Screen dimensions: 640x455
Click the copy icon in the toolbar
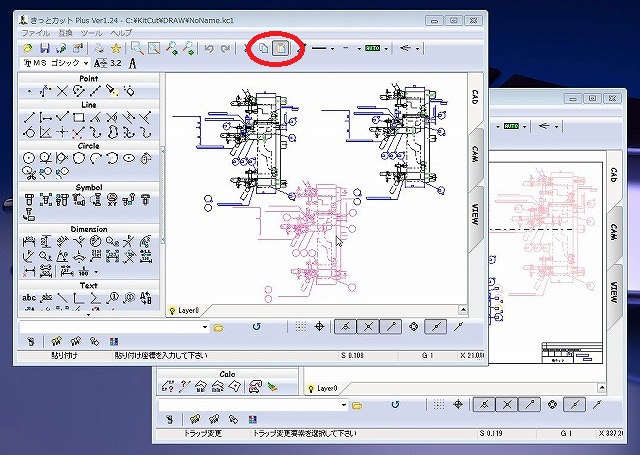click(x=263, y=49)
